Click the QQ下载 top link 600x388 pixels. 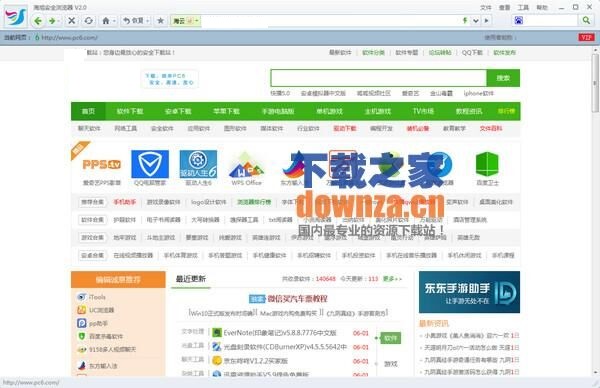[472, 52]
